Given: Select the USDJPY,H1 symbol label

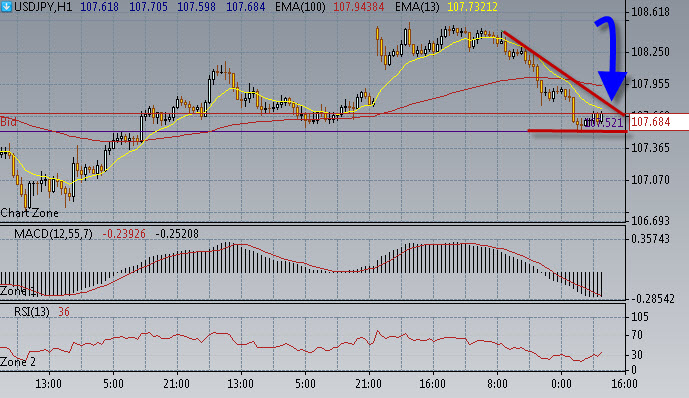Looking at the screenshot, I should (x=43, y=7).
